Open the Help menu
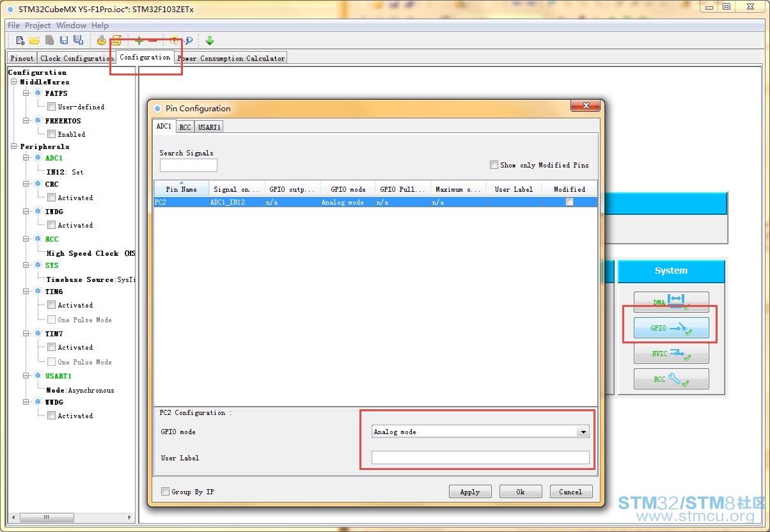Viewport: 770px width, 532px height. pos(100,26)
